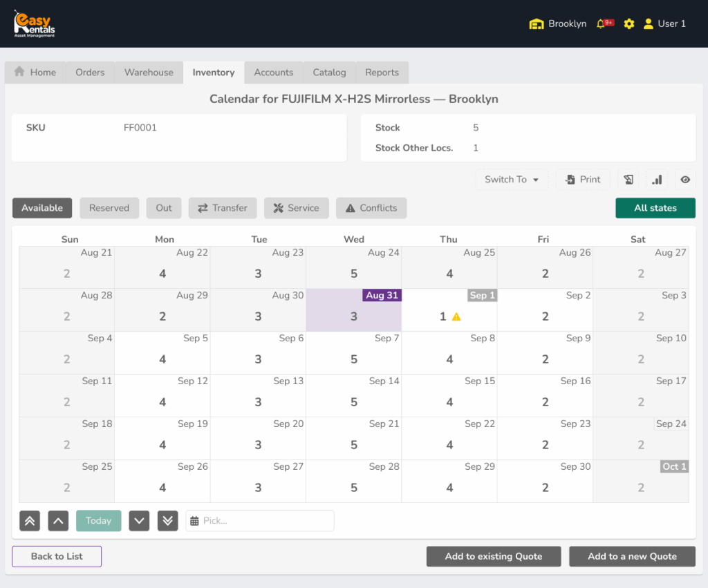Select the Oct 1 calendar cell
Image resolution: width=708 pixels, height=588 pixels.
click(641, 481)
